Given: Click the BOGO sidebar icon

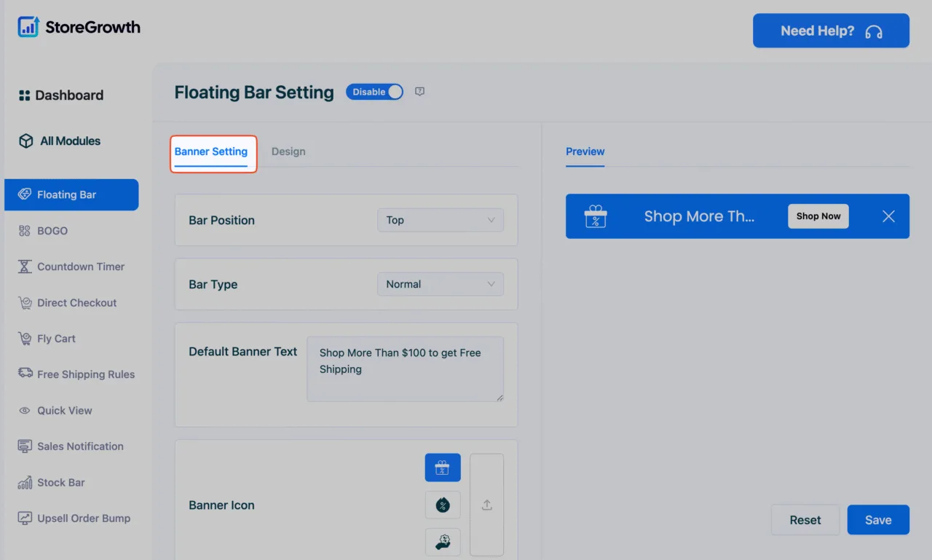Looking at the screenshot, I should [x=24, y=231].
